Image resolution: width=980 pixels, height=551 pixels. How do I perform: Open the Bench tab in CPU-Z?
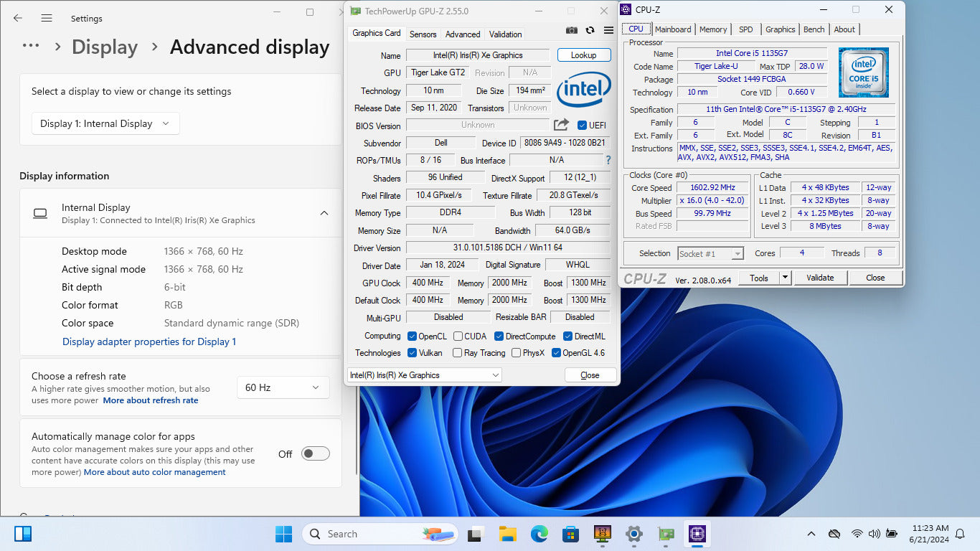click(x=814, y=29)
